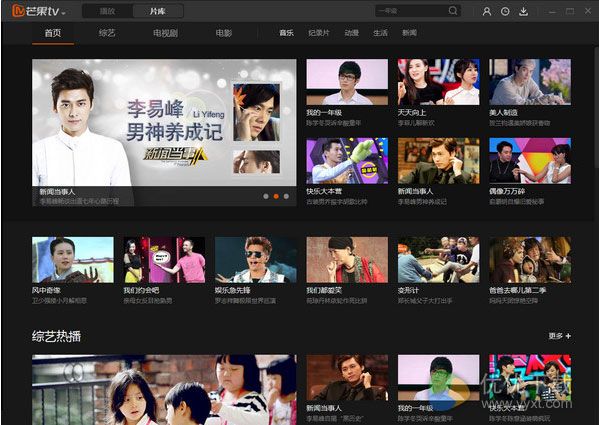Image resolution: width=599 pixels, height=425 pixels.
Task: Open the 我的一年级 thumbnail in the top grid
Action: coord(347,82)
